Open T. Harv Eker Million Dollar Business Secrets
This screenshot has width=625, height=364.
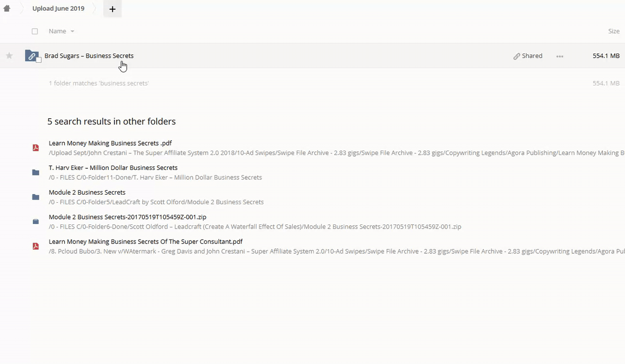(x=113, y=168)
